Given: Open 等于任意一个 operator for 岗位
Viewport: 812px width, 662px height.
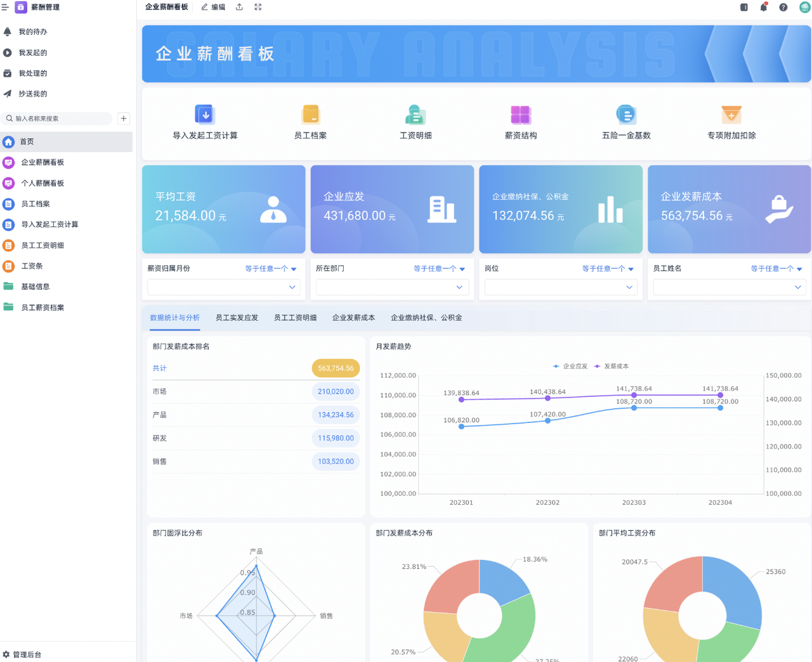Looking at the screenshot, I should click(608, 269).
